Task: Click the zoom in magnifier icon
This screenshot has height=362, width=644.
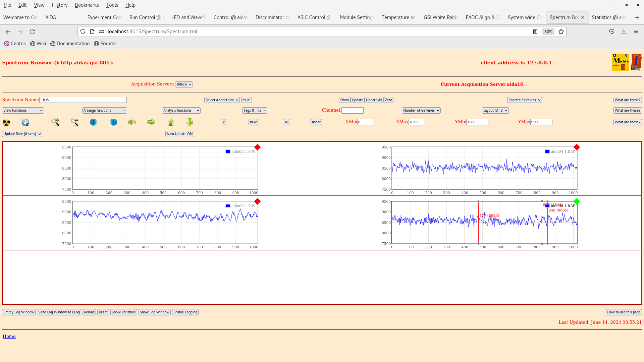Action: [55, 122]
